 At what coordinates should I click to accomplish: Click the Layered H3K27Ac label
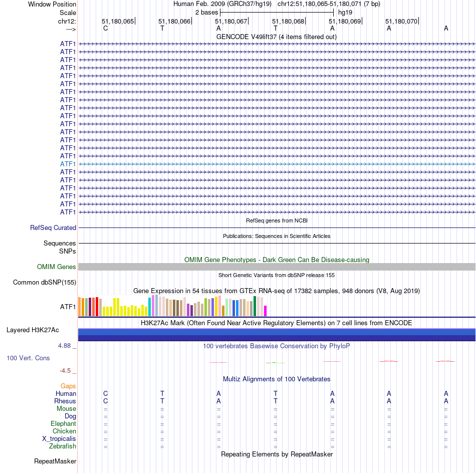(x=33, y=330)
